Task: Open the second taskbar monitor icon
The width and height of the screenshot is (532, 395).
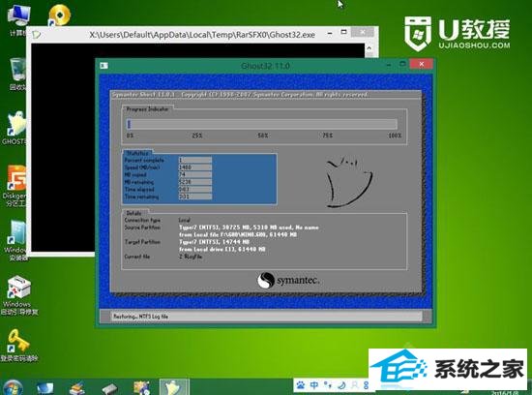Action: 44,388
